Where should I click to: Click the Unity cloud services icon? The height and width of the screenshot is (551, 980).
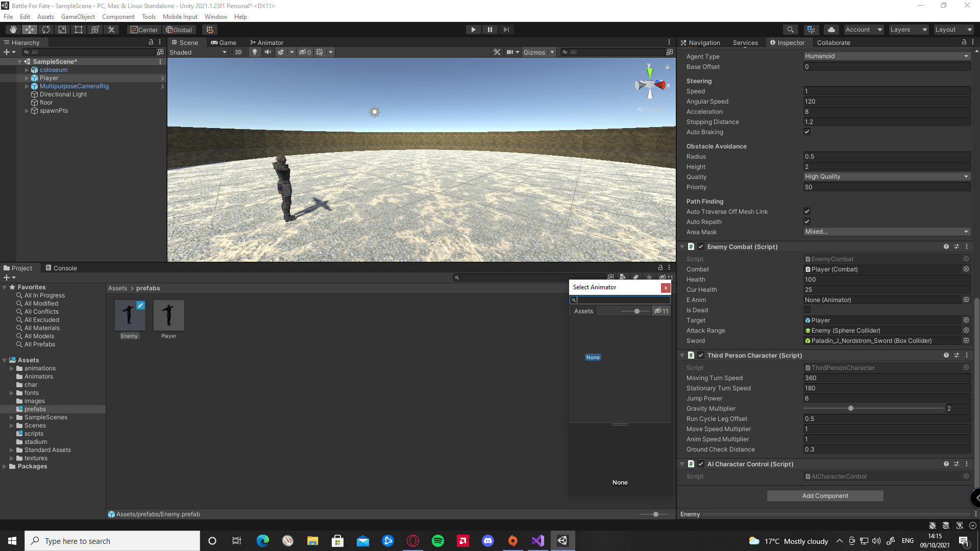831,29
